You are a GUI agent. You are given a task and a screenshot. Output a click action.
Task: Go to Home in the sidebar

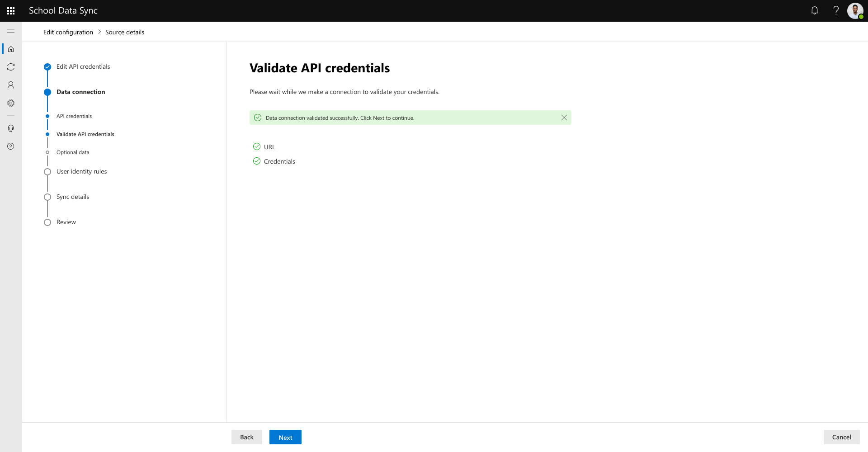tap(11, 49)
